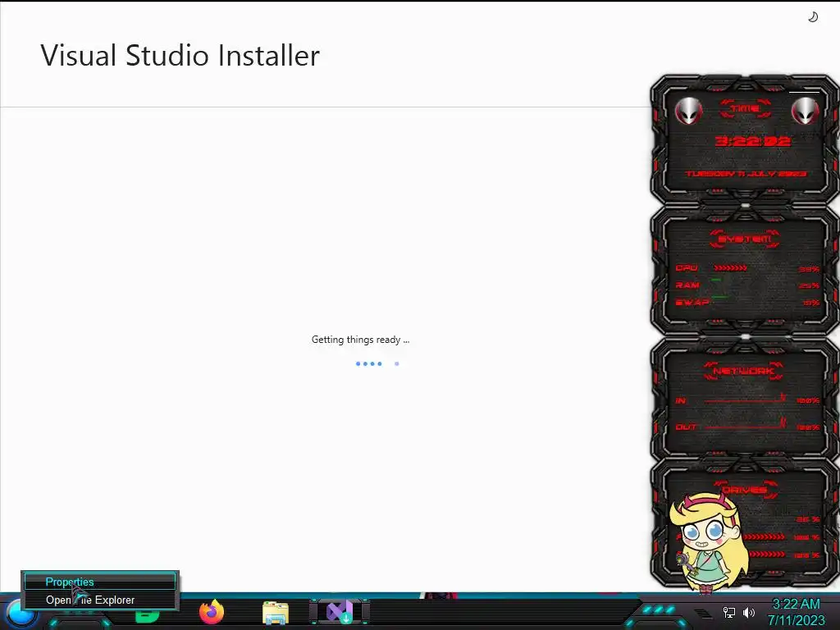Image resolution: width=840 pixels, height=630 pixels.
Task: Click the "Getting things ready ..." text
Action: coord(361,340)
